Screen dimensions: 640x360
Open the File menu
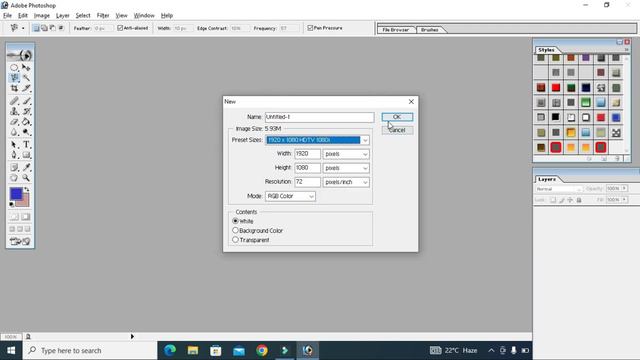point(7,16)
